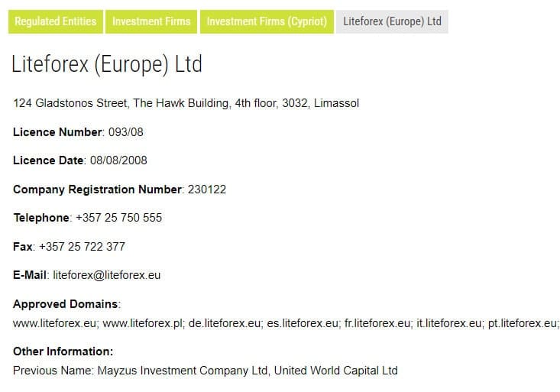Click the licence number 093/08
560x392 pixels.
coord(126,131)
